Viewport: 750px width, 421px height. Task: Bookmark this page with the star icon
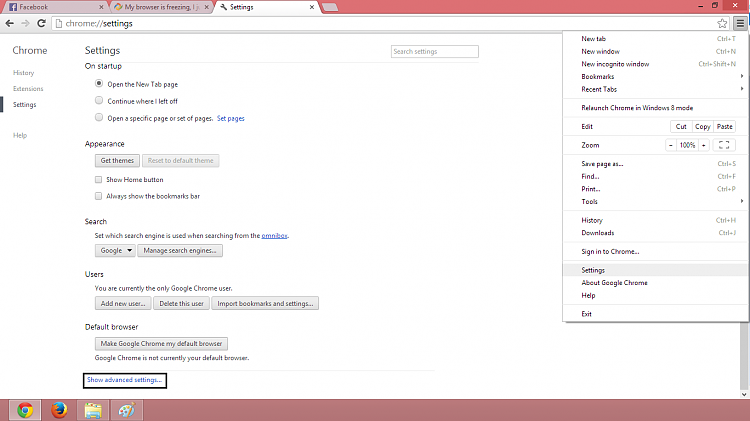(x=722, y=23)
